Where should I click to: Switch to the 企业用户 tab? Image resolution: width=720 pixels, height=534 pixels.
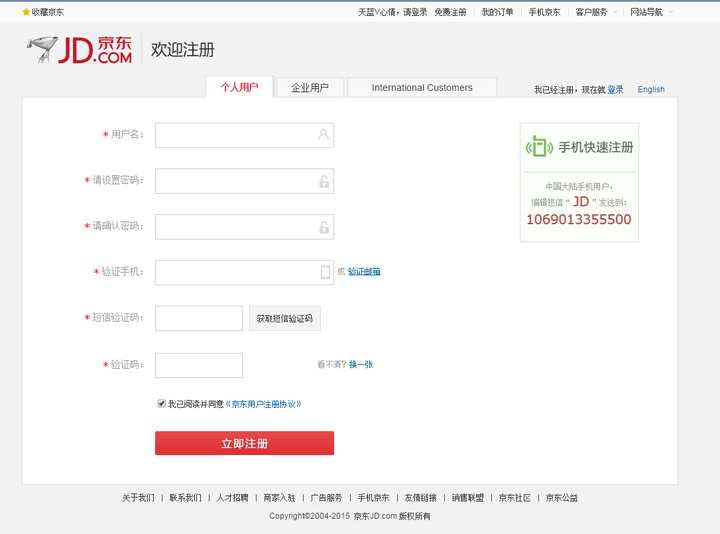(x=310, y=87)
